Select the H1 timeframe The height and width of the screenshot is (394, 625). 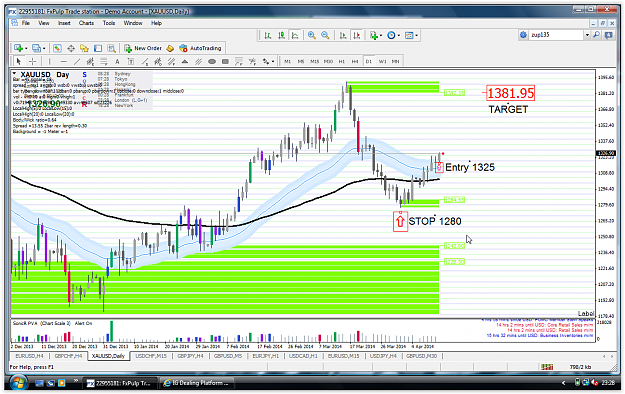pos(342,61)
